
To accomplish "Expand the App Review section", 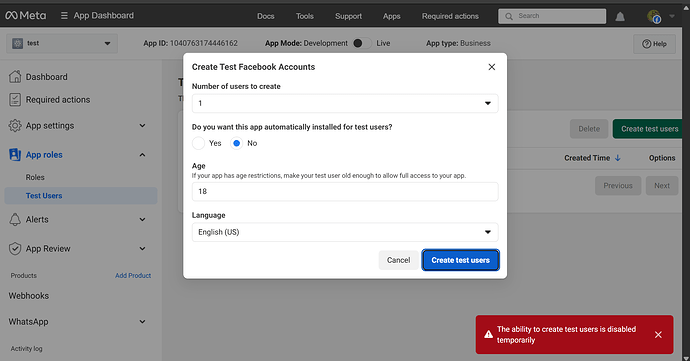I will click(x=142, y=248).
